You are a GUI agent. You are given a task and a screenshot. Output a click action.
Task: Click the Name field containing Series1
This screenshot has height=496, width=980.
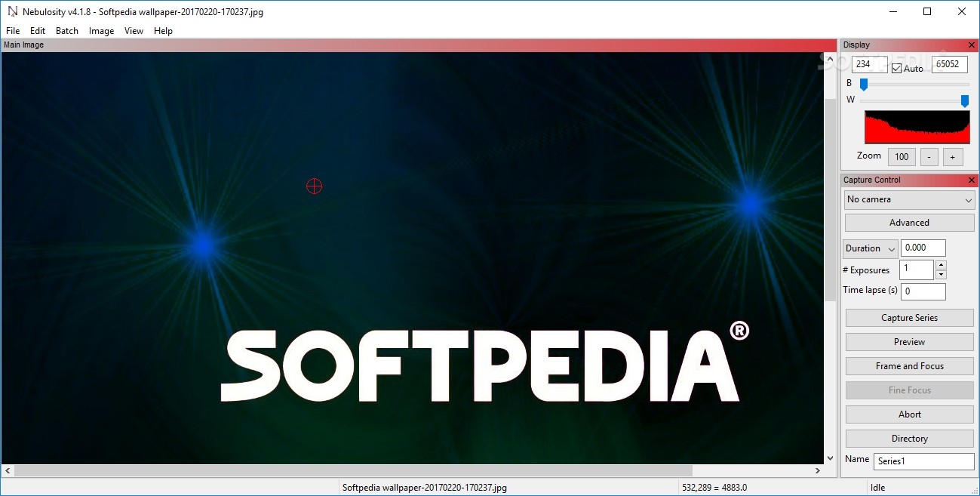pyautogui.click(x=924, y=461)
